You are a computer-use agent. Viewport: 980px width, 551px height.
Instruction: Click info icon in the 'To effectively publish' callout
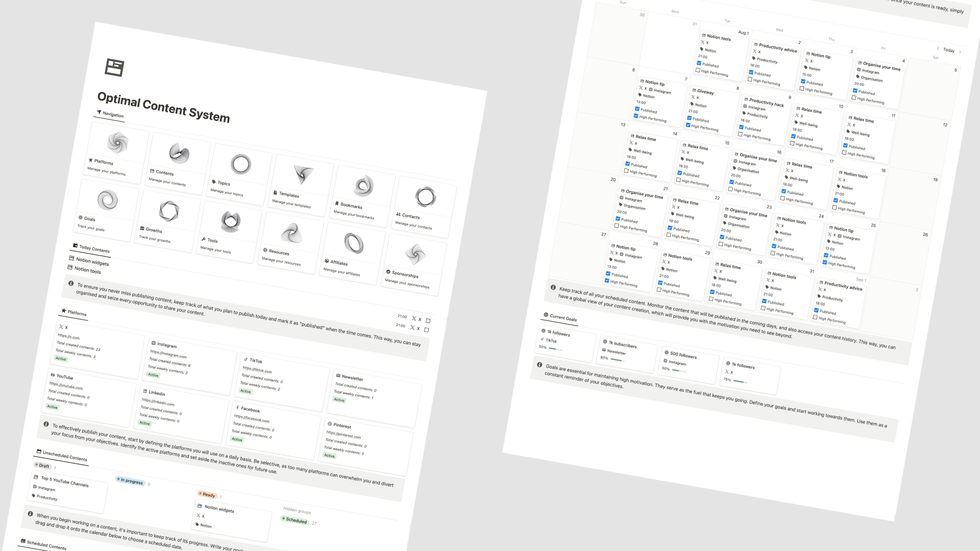[x=46, y=424]
